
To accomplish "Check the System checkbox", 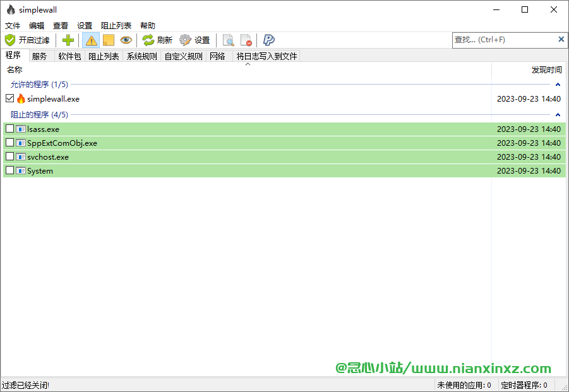I will point(10,170).
